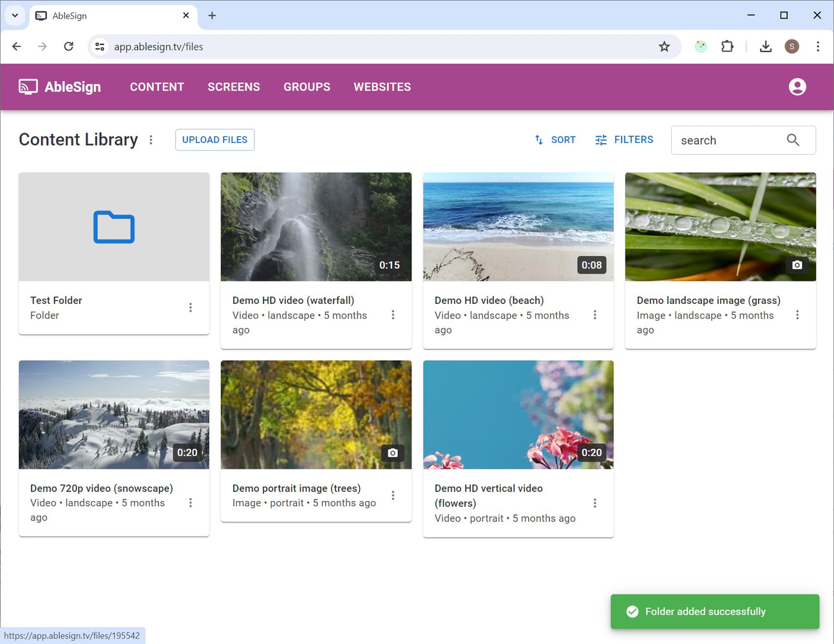The height and width of the screenshot is (644, 834).
Task: Open the FILTERS panel
Action: click(624, 140)
